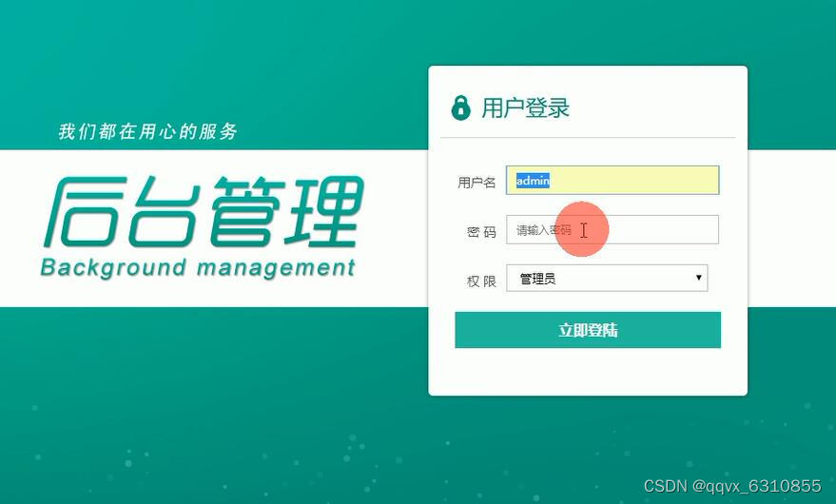The height and width of the screenshot is (504, 836).
Task: Click the 权限 label
Action: click(x=481, y=281)
